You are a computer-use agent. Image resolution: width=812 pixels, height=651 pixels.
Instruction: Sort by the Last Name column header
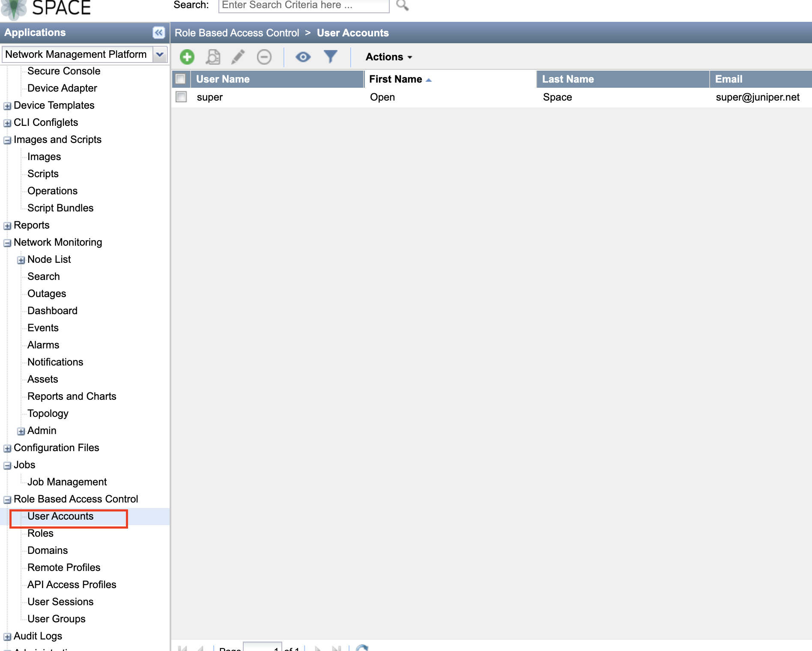coord(623,79)
